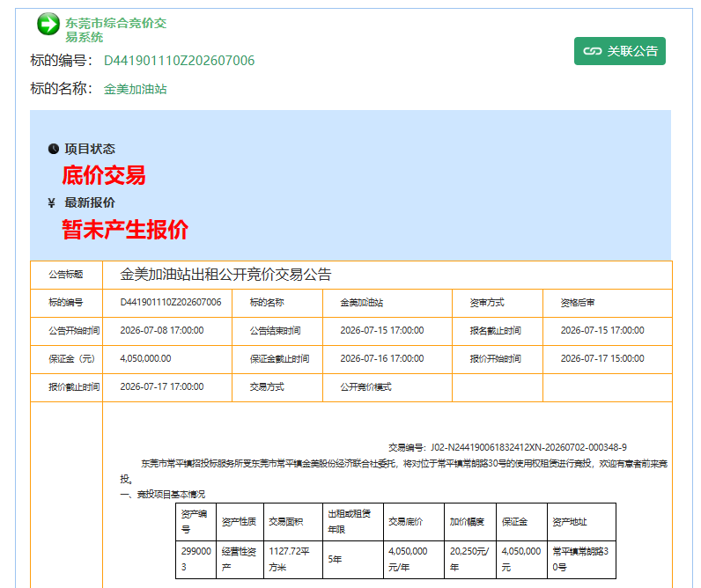The height and width of the screenshot is (588, 701).
Task: Click the 金美加油站 target name link
Action: [136, 90]
